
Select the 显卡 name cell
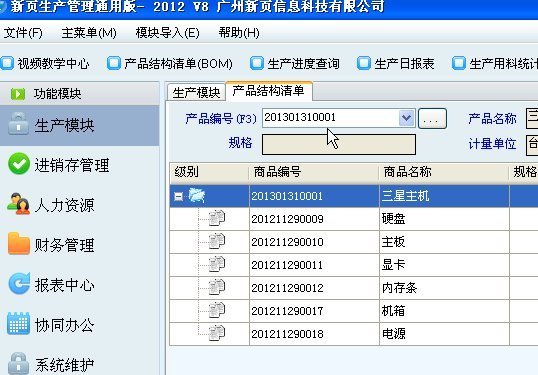(x=444, y=265)
